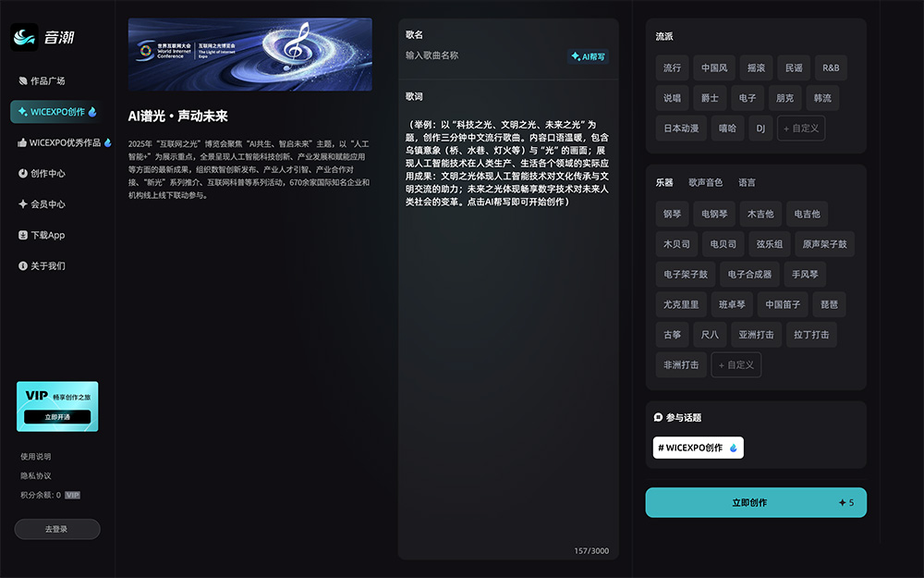This screenshot has height=578, width=924.
Task: Toggle the 说唱 style chip
Action: tap(672, 98)
